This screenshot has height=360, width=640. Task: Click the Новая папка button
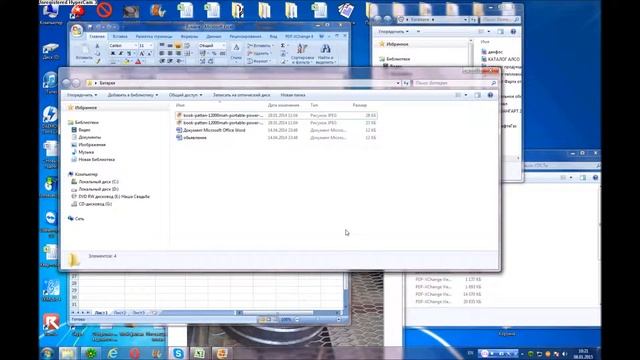click(293, 95)
